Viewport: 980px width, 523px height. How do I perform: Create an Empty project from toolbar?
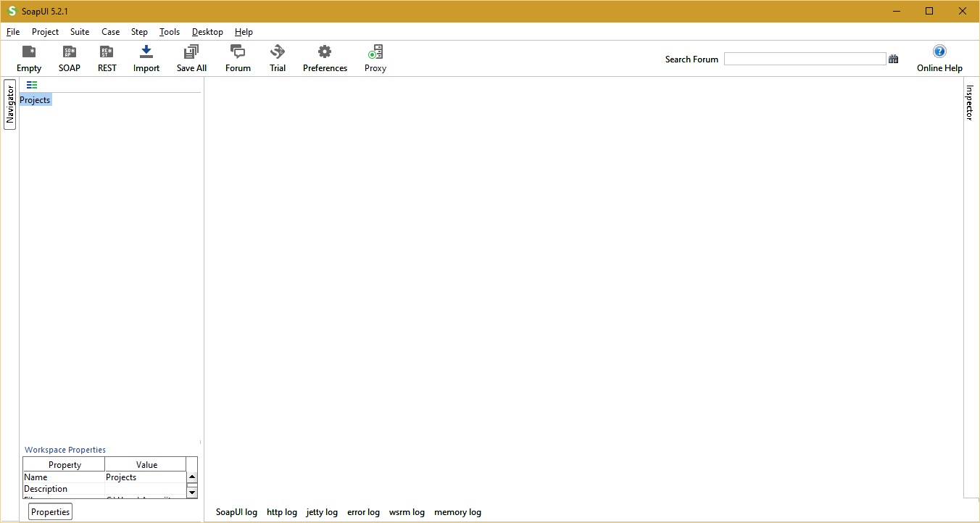pos(29,59)
